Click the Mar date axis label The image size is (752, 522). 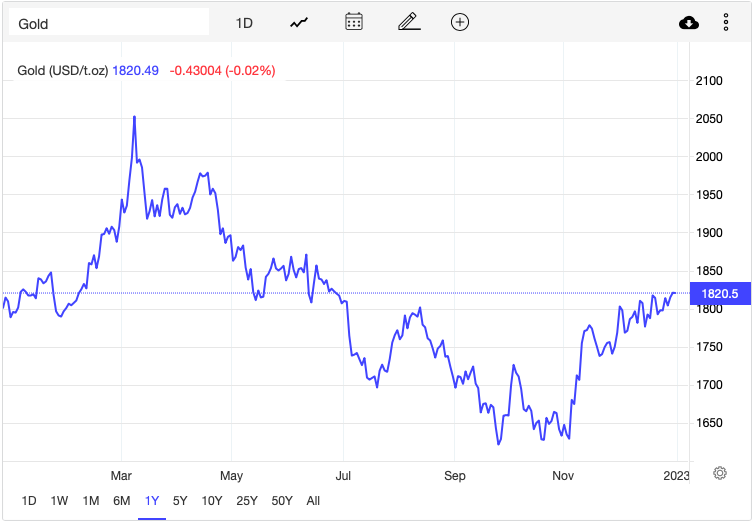tap(121, 475)
